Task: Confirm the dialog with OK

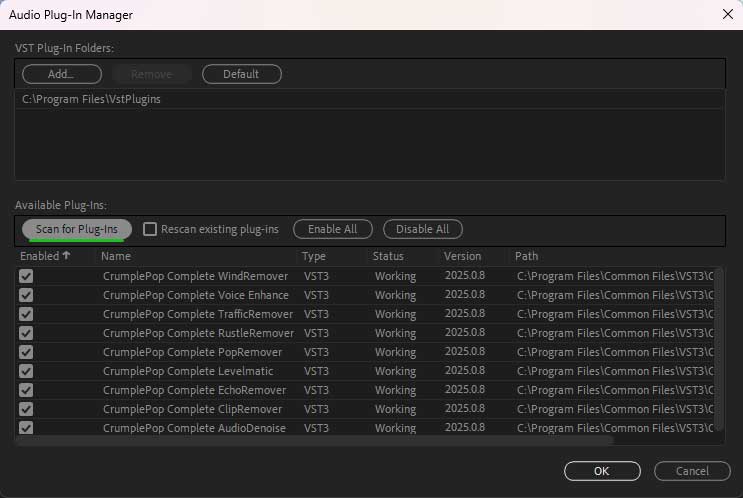Action: pos(601,470)
